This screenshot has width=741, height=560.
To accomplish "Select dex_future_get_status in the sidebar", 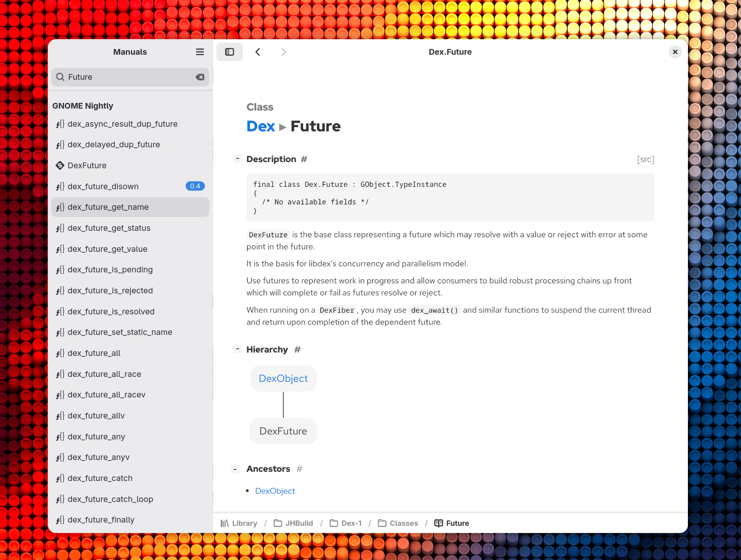I will tap(109, 228).
